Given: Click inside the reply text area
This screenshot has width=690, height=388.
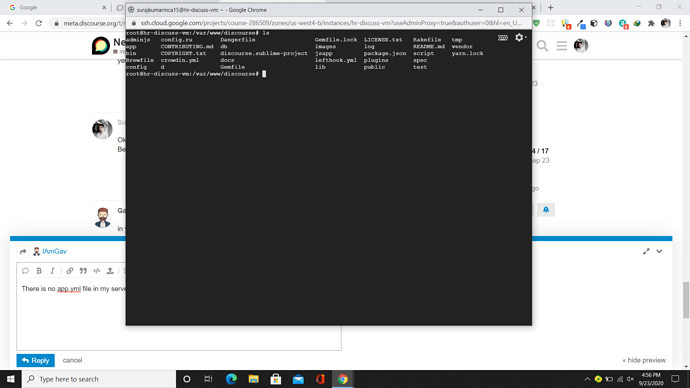Looking at the screenshot, I should point(179,315).
